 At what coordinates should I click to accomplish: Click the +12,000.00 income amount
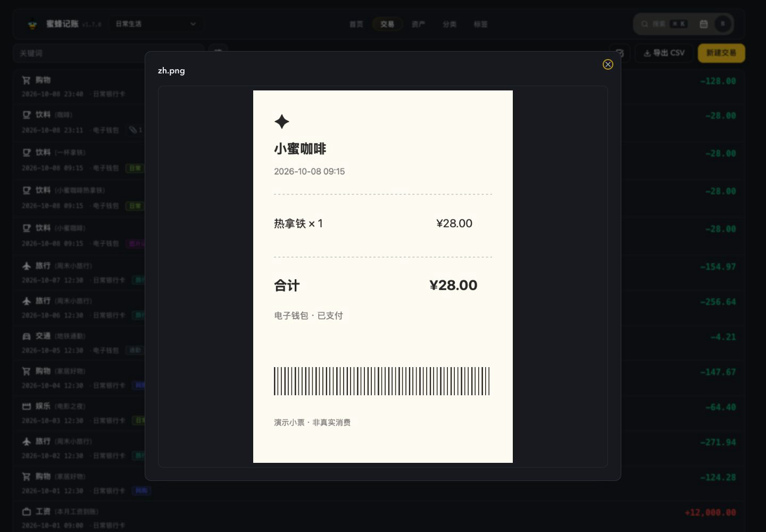[711, 512]
